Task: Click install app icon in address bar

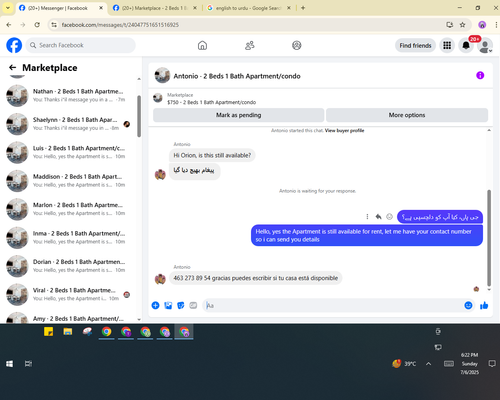Action: (449, 25)
